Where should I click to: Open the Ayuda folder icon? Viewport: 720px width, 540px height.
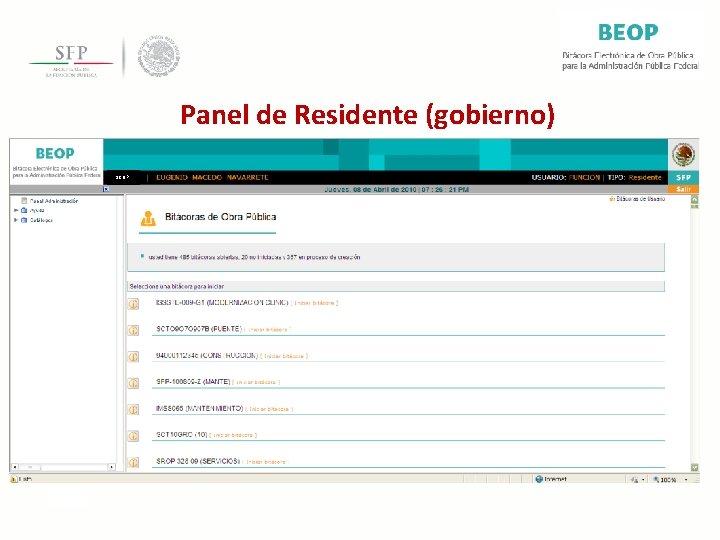tap(24, 210)
